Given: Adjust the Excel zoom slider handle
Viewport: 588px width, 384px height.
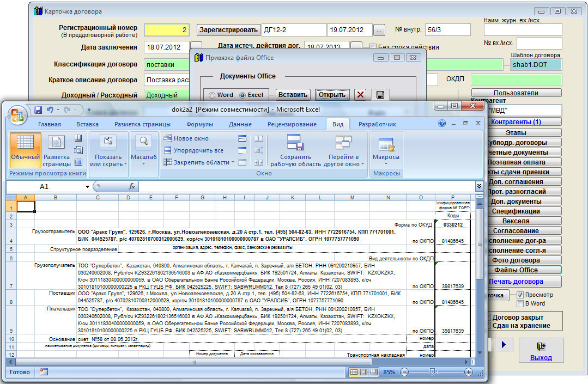Looking at the screenshot, I should [x=432, y=371].
